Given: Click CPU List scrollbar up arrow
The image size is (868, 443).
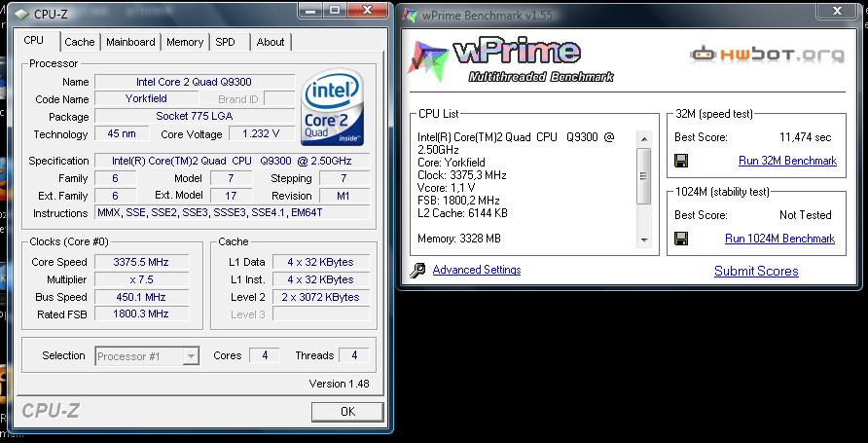Looking at the screenshot, I should click(644, 138).
